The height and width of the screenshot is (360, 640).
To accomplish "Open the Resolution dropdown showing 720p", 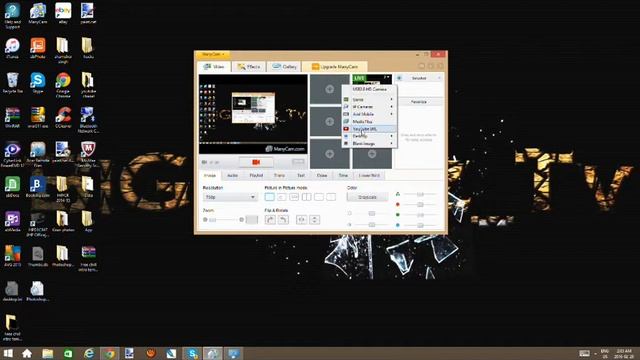I will click(230, 197).
